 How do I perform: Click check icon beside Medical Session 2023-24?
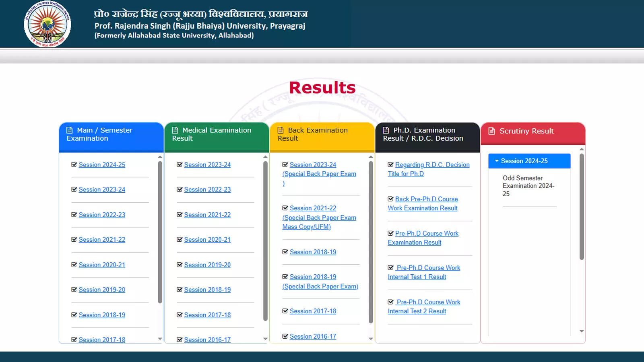click(180, 165)
